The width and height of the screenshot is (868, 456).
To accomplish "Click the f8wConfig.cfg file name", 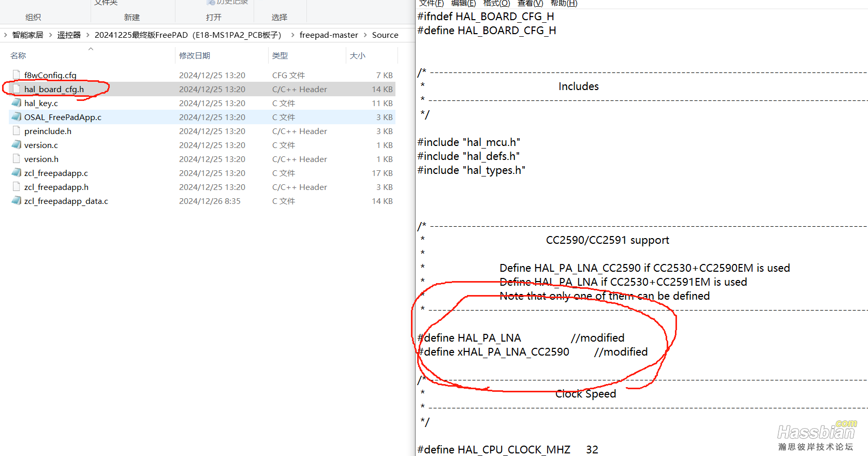I will [50, 75].
